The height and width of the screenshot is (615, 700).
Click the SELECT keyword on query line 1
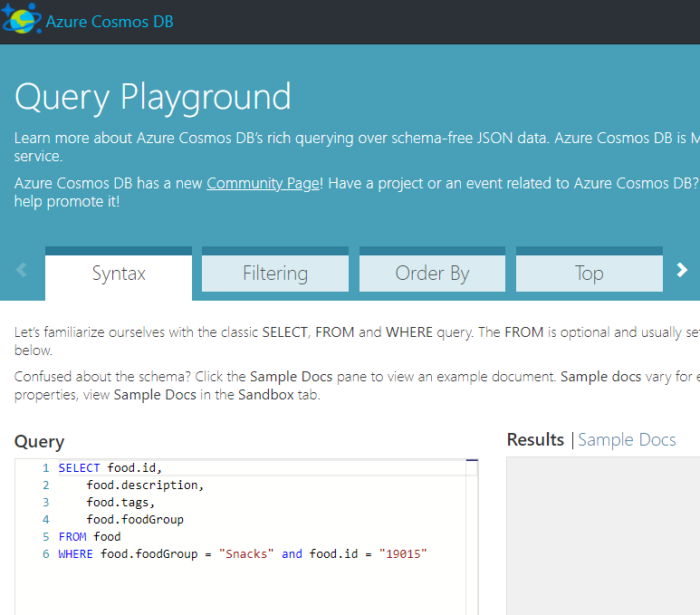point(79,468)
